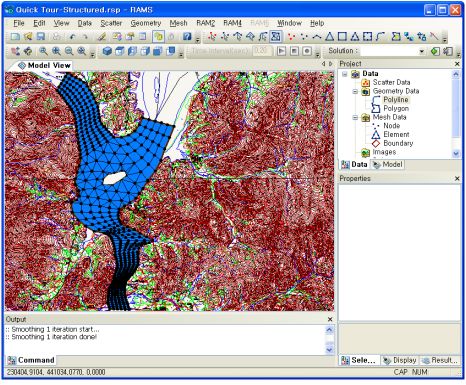Switch to the Model tab in Project panel
466x385 pixels.
[388, 164]
